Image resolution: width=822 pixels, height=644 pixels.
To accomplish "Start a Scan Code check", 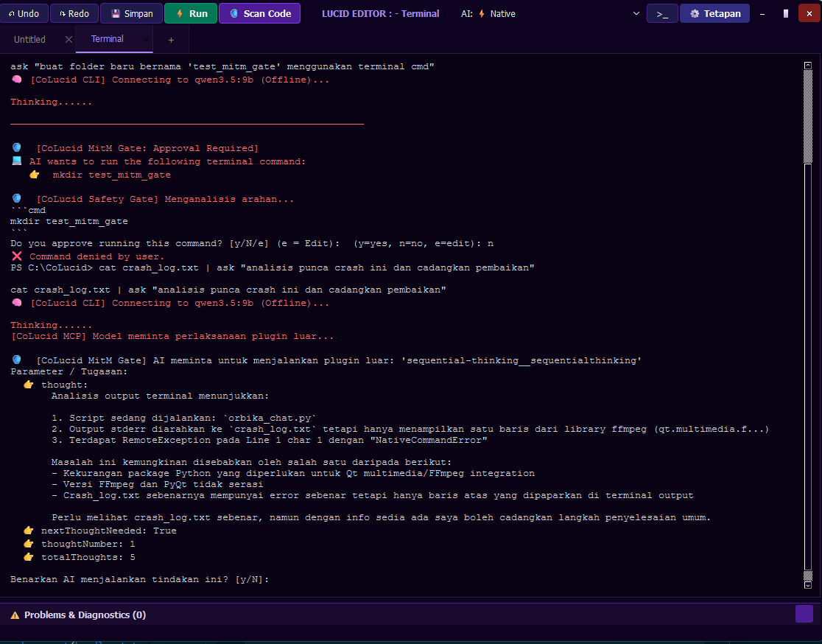I will [259, 14].
